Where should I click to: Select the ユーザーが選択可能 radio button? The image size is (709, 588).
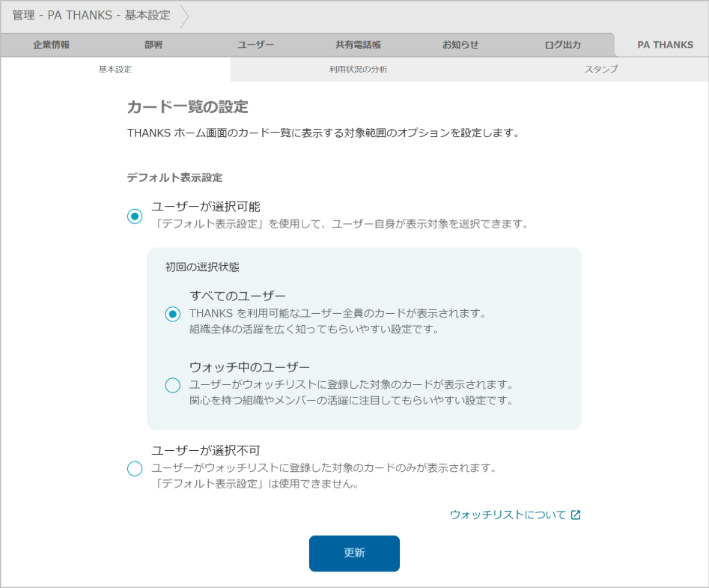pyautogui.click(x=133, y=216)
